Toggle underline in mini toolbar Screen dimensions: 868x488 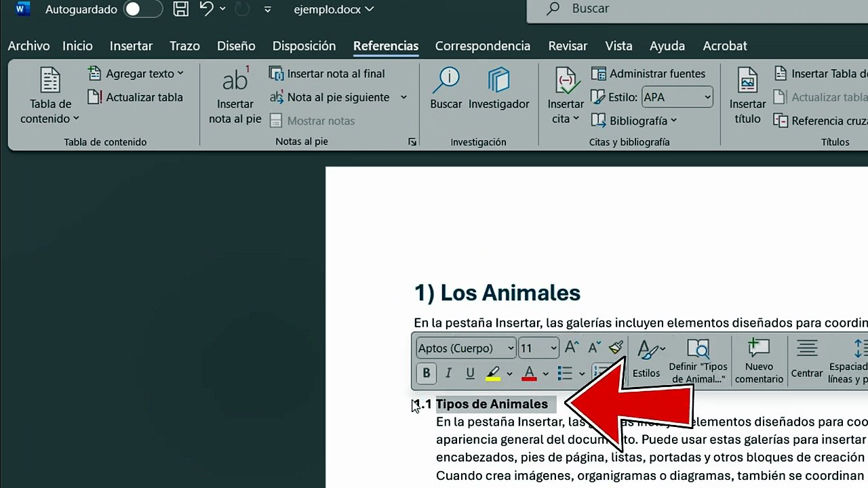[470, 373]
